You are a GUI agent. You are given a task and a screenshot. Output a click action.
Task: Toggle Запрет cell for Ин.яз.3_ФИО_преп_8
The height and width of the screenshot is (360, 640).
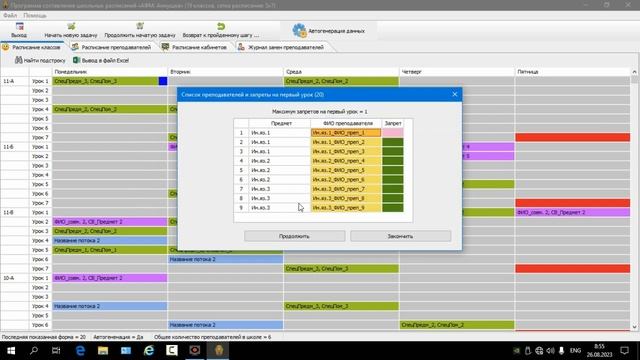[393, 198]
